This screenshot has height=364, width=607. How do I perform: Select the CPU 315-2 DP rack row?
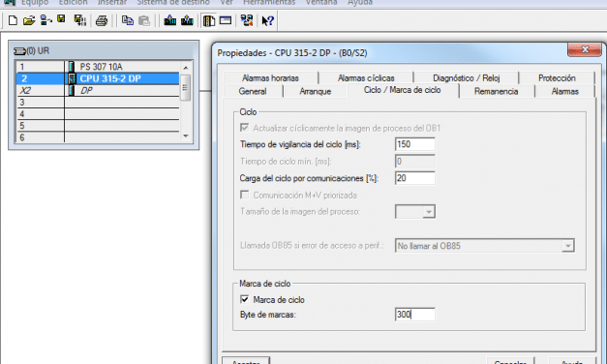(98, 78)
